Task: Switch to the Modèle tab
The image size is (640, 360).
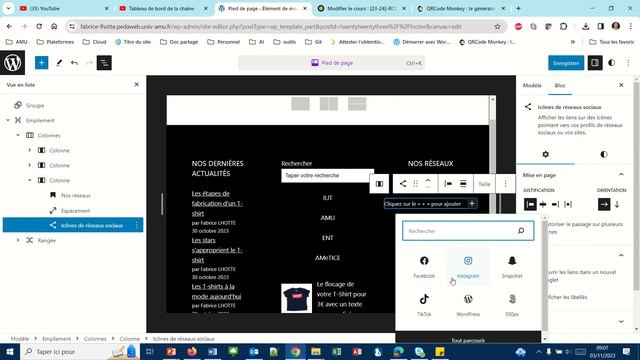Action: point(532,85)
